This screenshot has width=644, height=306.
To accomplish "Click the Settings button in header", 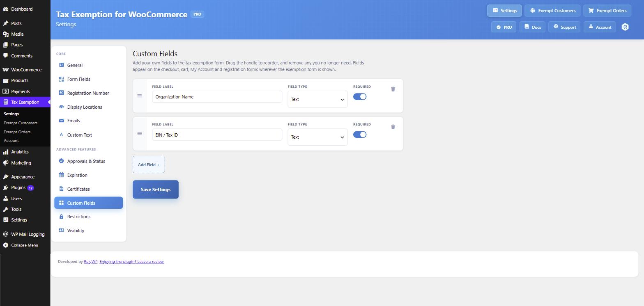I will (504, 11).
